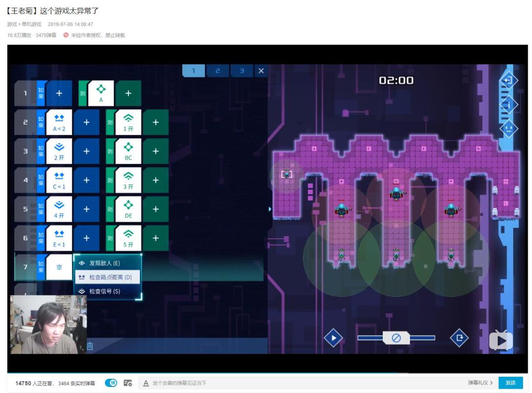The width and height of the screenshot is (532, 393).
Task: Click the E<1 distance condition in row 6
Action: tap(59, 238)
